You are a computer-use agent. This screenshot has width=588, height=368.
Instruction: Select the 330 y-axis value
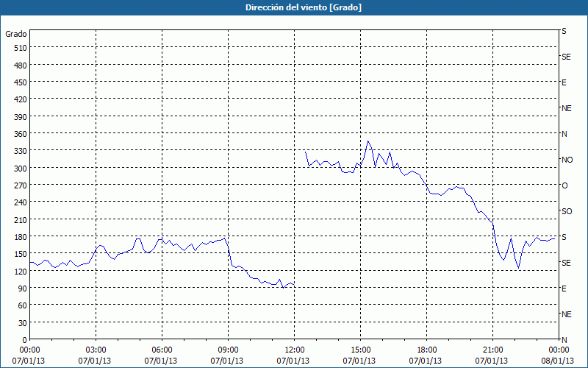[x=21, y=152]
